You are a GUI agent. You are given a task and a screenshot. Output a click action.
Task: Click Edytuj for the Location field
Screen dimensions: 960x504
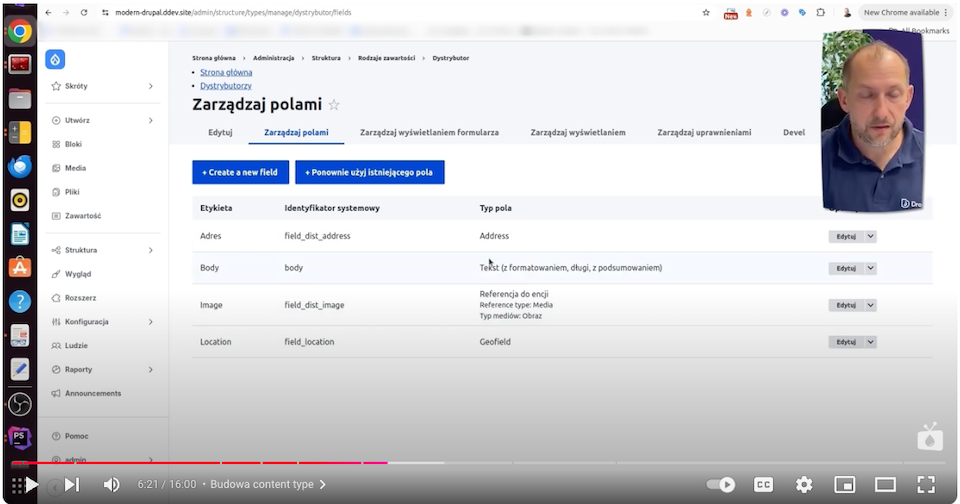pos(846,342)
